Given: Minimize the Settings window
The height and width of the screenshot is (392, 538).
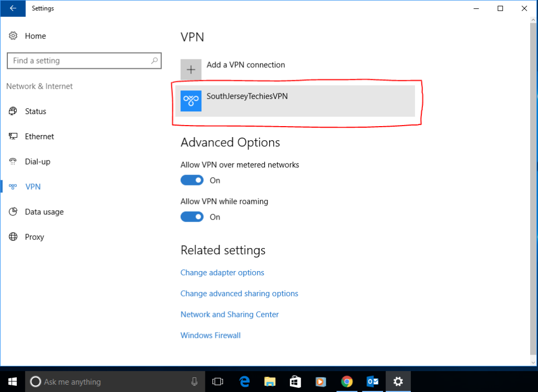Looking at the screenshot, I should [476, 8].
